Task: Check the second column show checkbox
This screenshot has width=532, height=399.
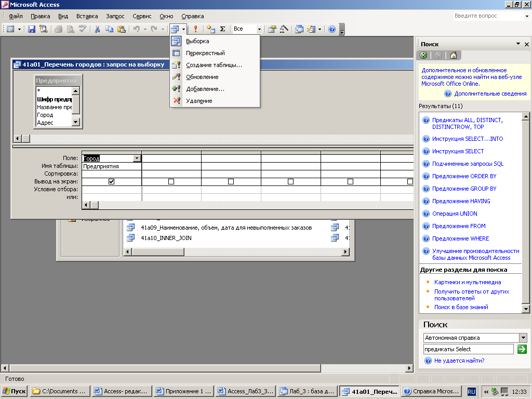Action: pos(171,181)
